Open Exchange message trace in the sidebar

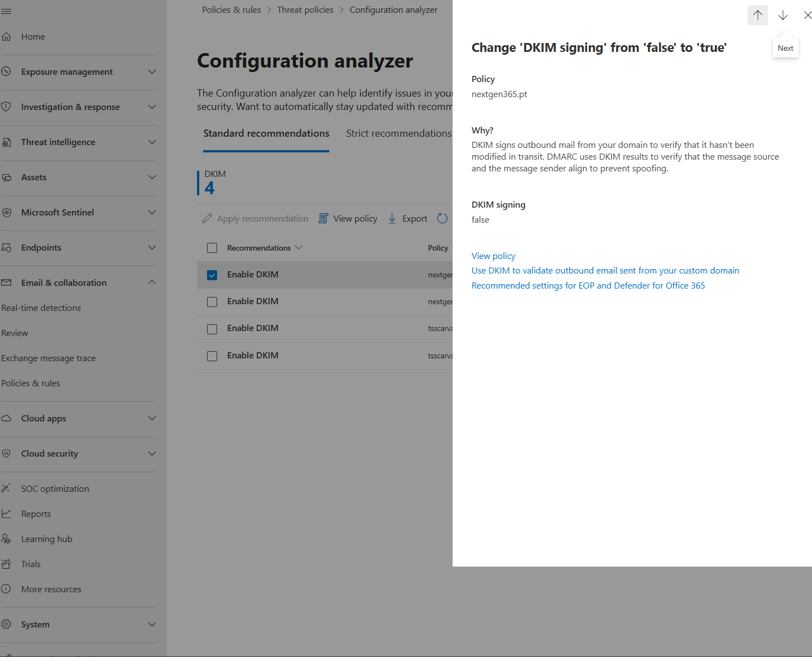coord(49,358)
